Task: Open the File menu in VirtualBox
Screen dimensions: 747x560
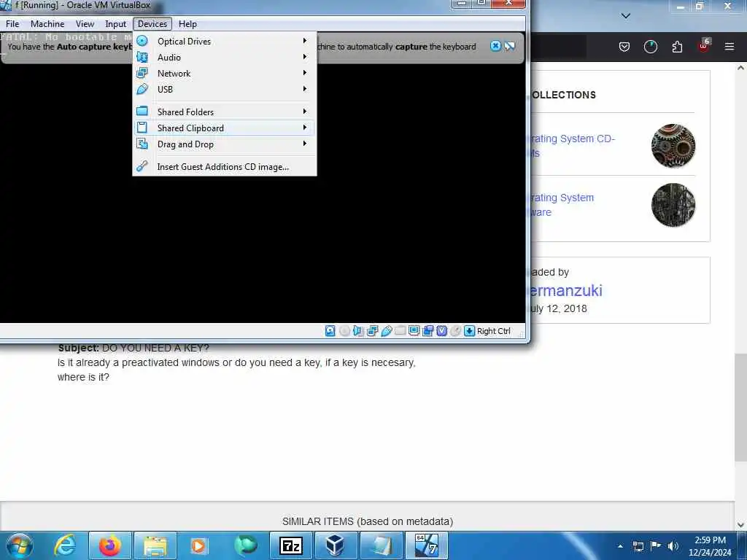Action: point(12,24)
